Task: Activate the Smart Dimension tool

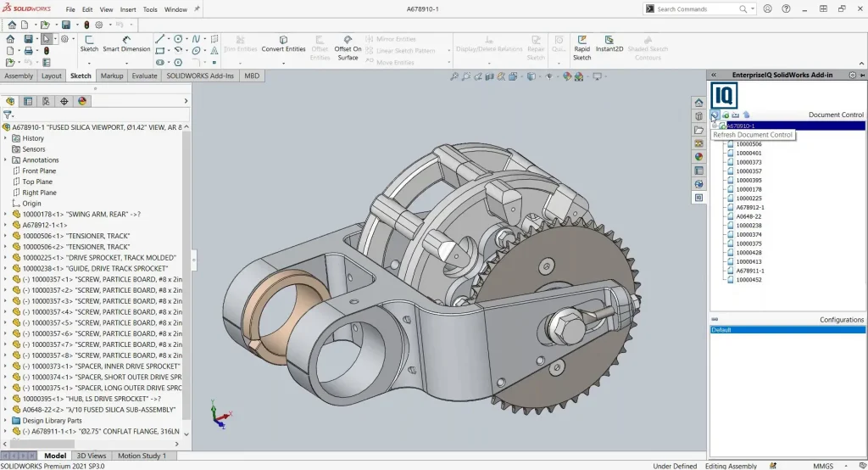Action: point(126,43)
